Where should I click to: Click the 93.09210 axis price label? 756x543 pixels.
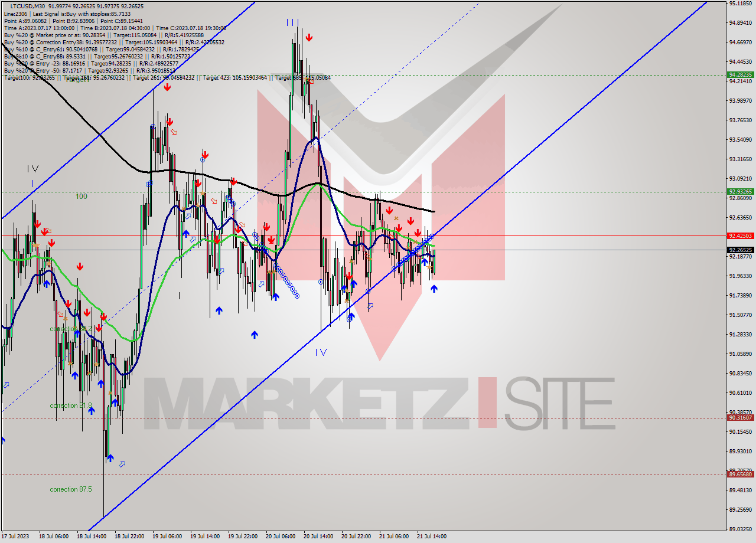coord(741,179)
